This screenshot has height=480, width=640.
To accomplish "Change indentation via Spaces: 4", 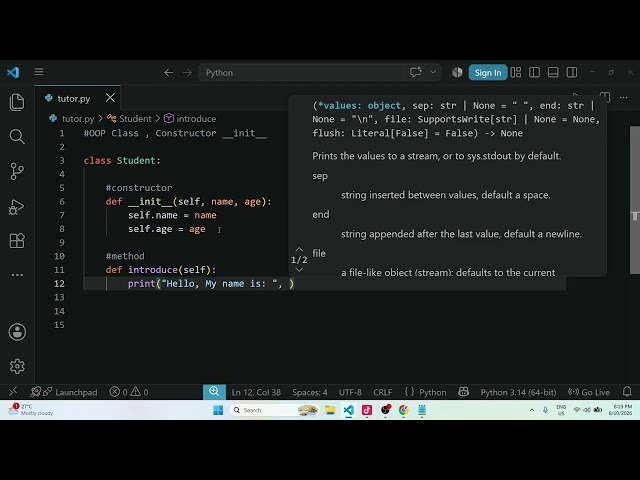I will [x=310, y=392].
